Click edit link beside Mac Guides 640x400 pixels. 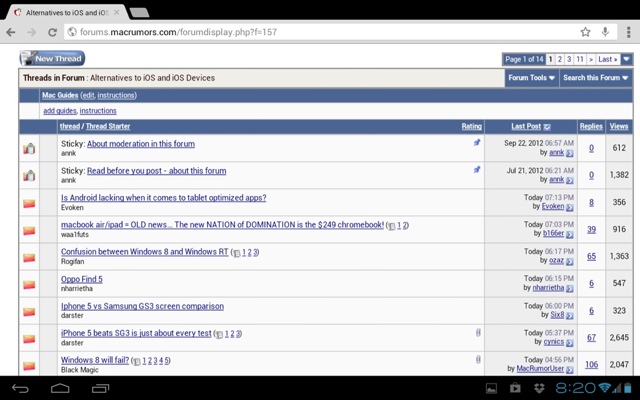(88, 95)
